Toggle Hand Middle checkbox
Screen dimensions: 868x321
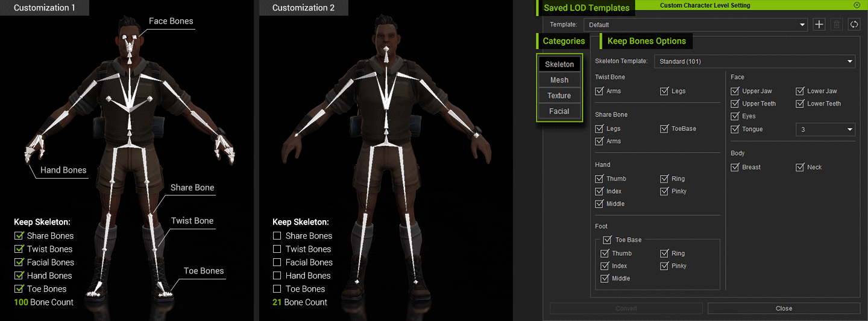[x=599, y=204]
